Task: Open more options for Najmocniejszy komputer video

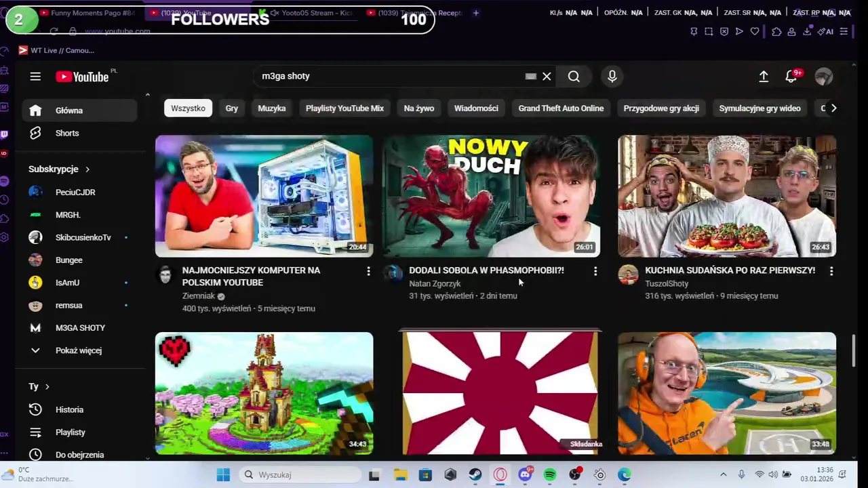Action: point(368,271)
